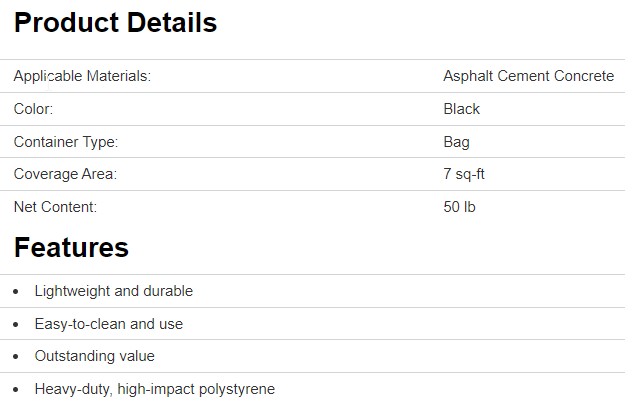Screen dimensions: 625x406
Task: Click the Color label
Action: tap(33, 109)
